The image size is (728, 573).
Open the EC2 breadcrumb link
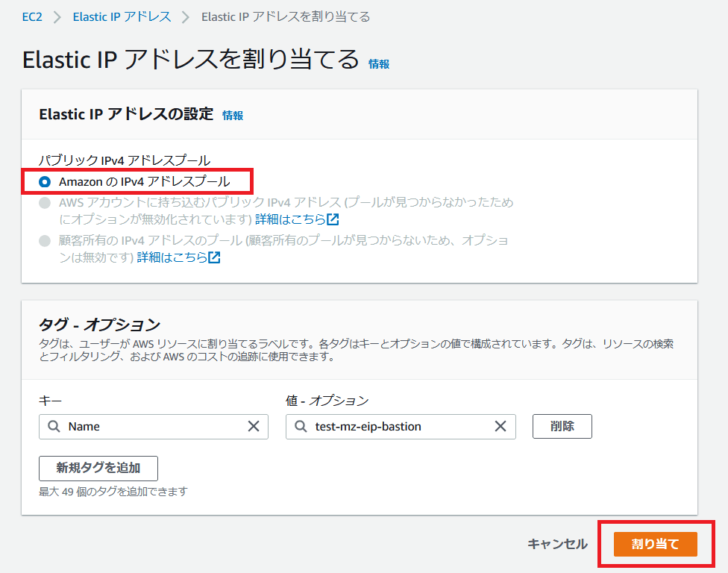[32, 17]
